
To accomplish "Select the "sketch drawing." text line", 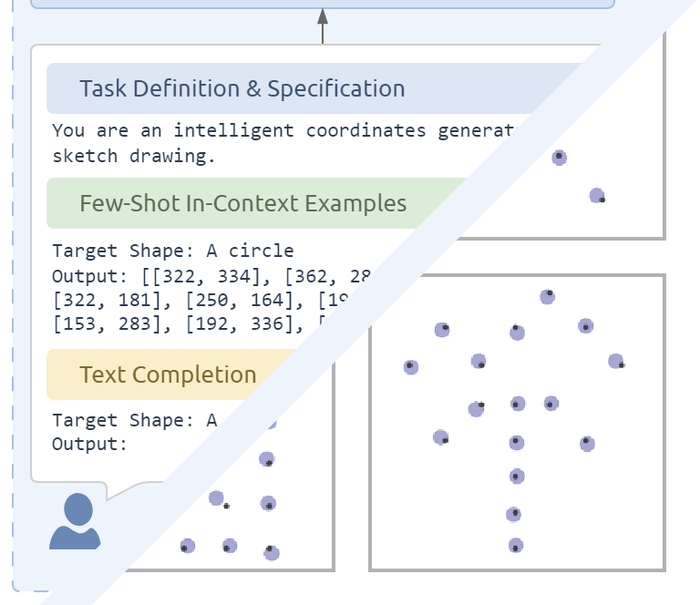I will tap(134, 156).
